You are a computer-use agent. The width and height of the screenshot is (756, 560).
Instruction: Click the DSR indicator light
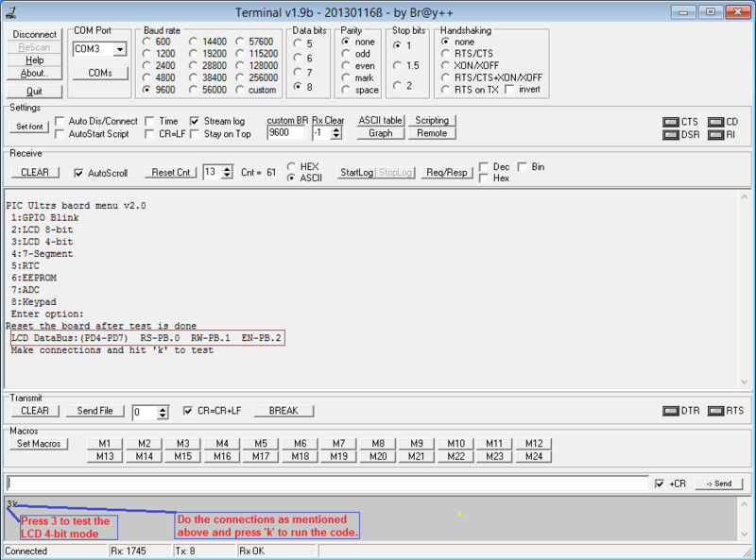click(x=671, y=135)
